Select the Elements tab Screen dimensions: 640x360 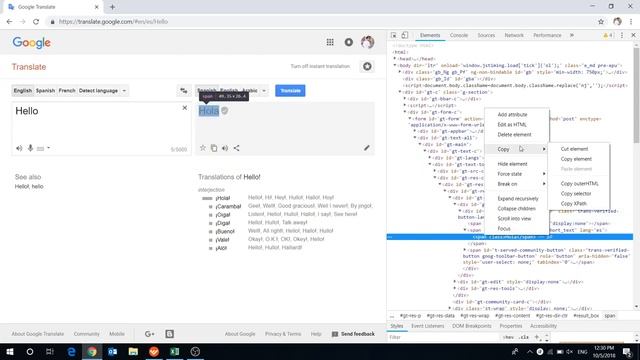click(430, 36)
